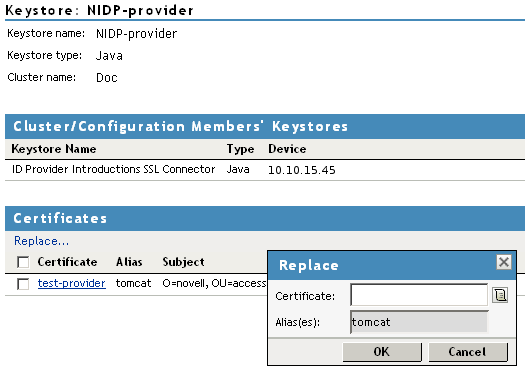This screenshot has width=525, height=374.
Task: Confirm with the OK button
Action: pos(382,352)
